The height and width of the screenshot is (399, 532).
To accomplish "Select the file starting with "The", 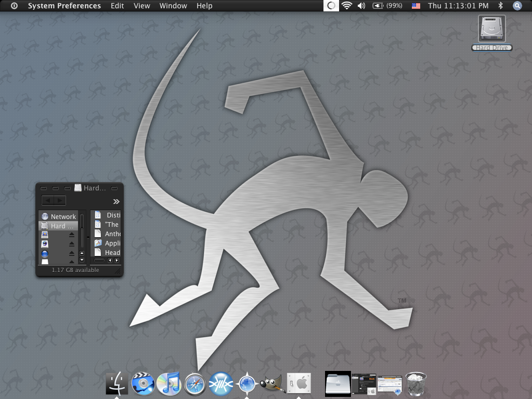I will [x=108, y=224].
